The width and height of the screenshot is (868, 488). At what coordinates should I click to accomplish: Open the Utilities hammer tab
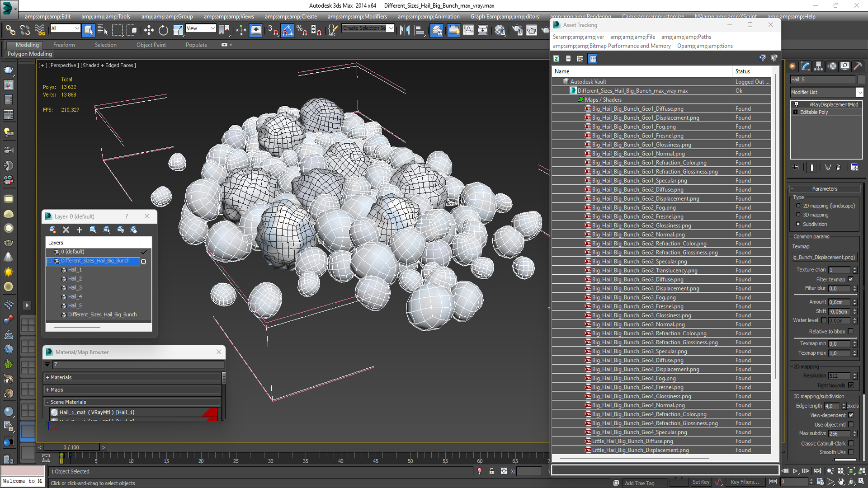point(858,66)
